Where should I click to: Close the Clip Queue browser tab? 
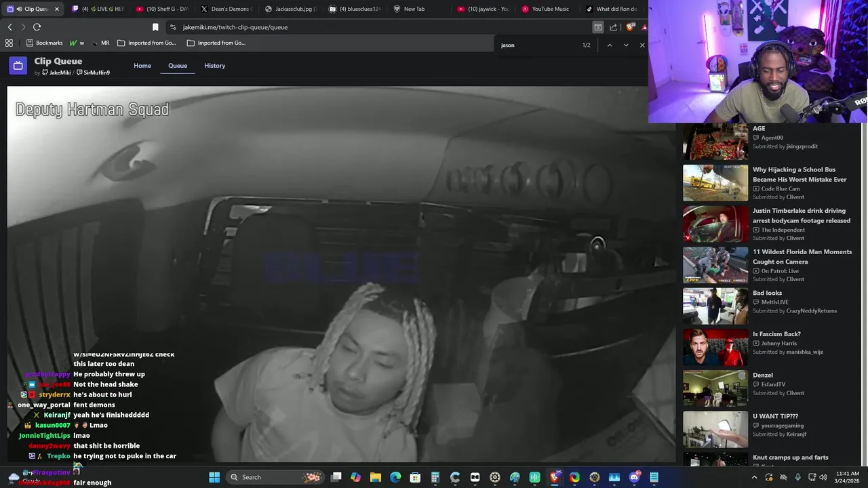click(x=57, y=9)
